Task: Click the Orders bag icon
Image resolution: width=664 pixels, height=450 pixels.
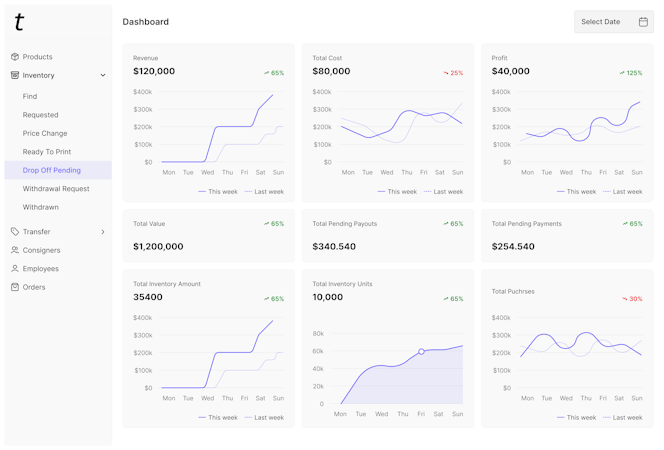Action: 15,287
